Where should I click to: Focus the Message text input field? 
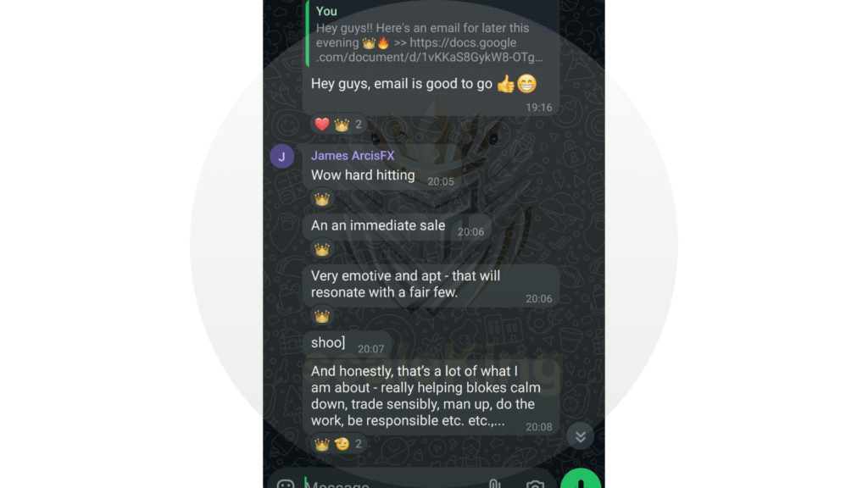393,484
